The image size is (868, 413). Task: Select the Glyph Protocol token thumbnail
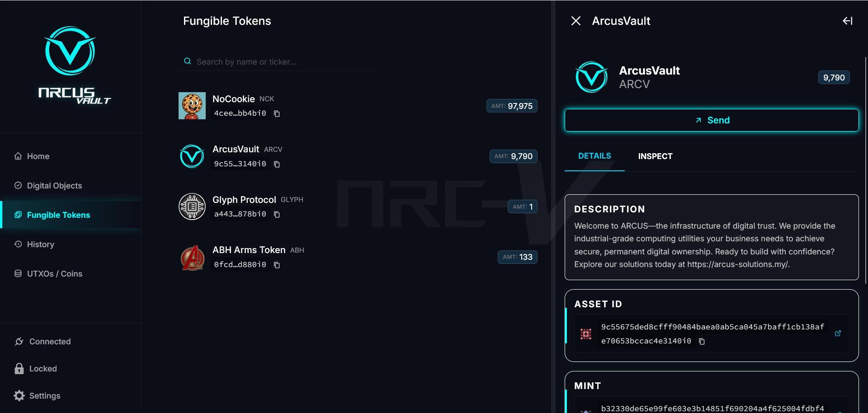192,206
